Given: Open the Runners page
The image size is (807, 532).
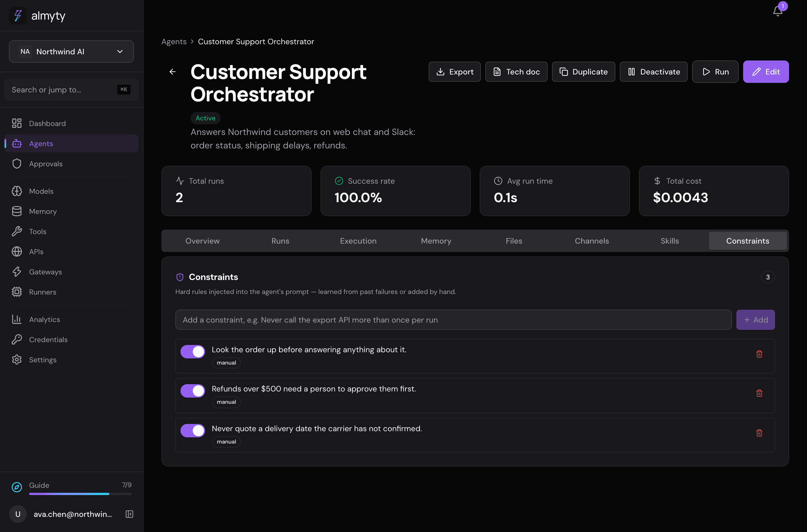Looking at the screenshot, I should point(71,292).
